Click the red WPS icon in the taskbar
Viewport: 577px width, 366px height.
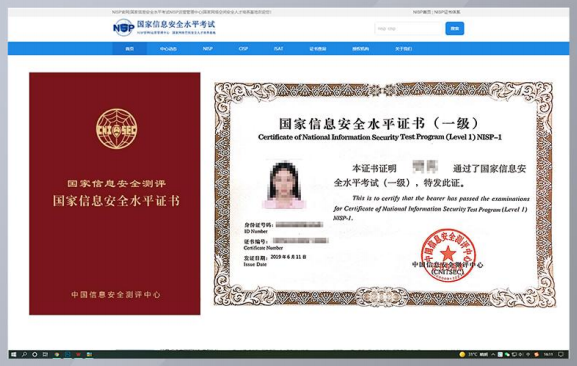tap(78, 355)
